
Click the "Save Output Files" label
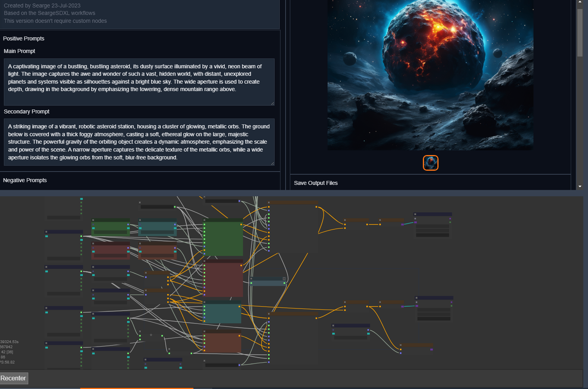coord(316,183)
